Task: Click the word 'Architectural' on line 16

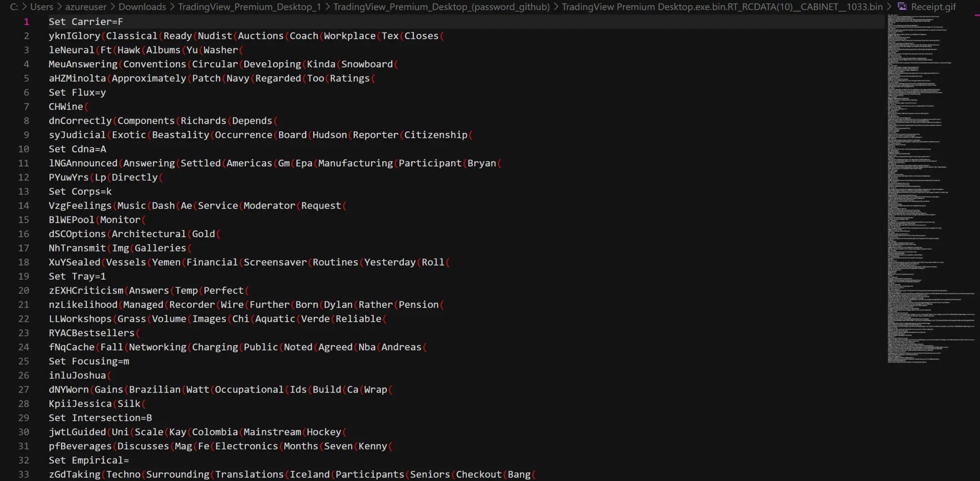Action: (149, 234)
